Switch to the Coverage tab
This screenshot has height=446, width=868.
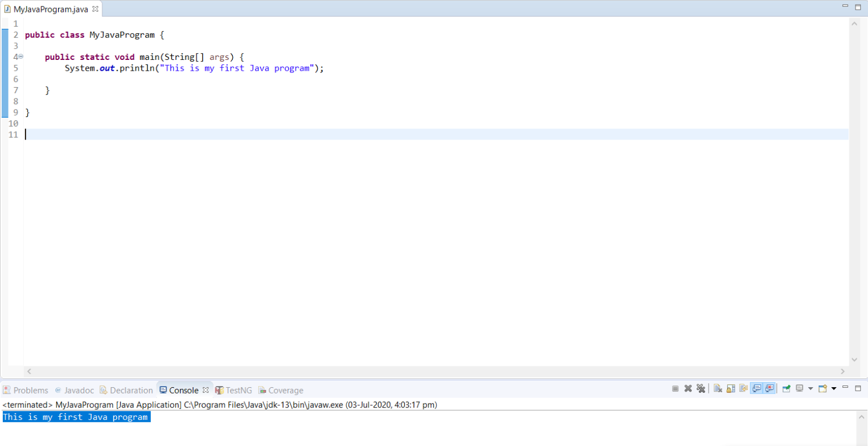click(x=281, y=390)
